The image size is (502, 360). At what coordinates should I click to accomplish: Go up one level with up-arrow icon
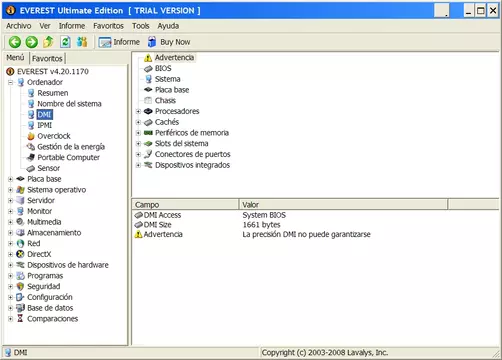(48, 42)
